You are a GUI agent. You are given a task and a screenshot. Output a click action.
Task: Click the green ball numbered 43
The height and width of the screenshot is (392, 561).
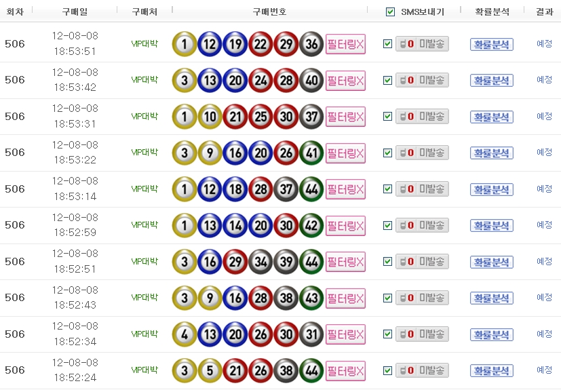(311, 298)
